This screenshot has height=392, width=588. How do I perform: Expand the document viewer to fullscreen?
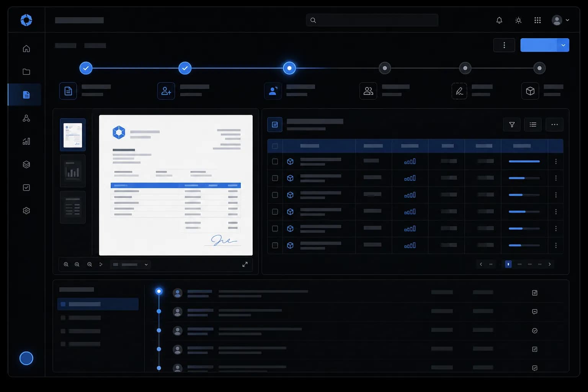click(245, 265)
